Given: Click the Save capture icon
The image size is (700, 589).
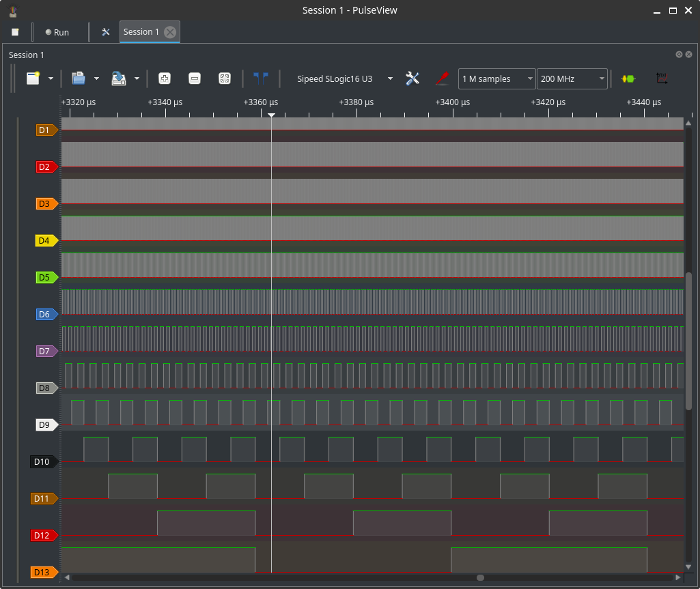Looking at the screenshot, I should [x=119, y=78].
